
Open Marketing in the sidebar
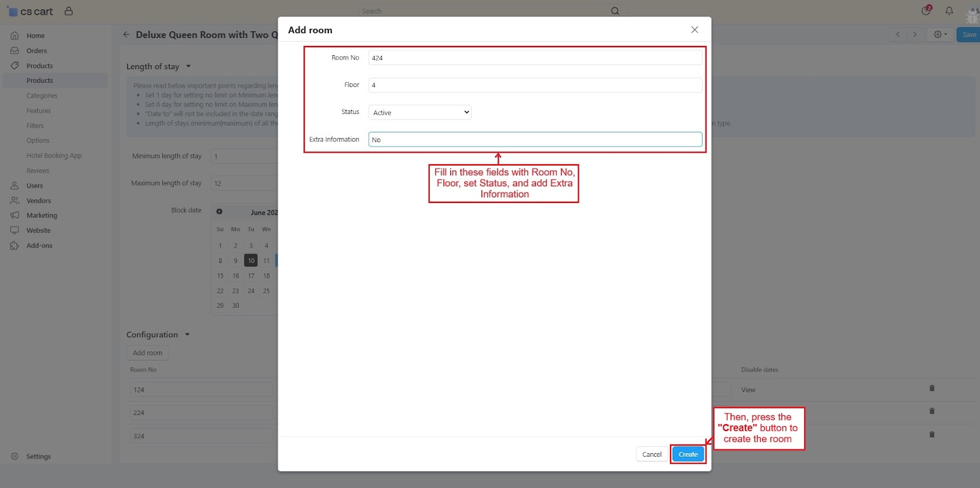pos(42,216)
